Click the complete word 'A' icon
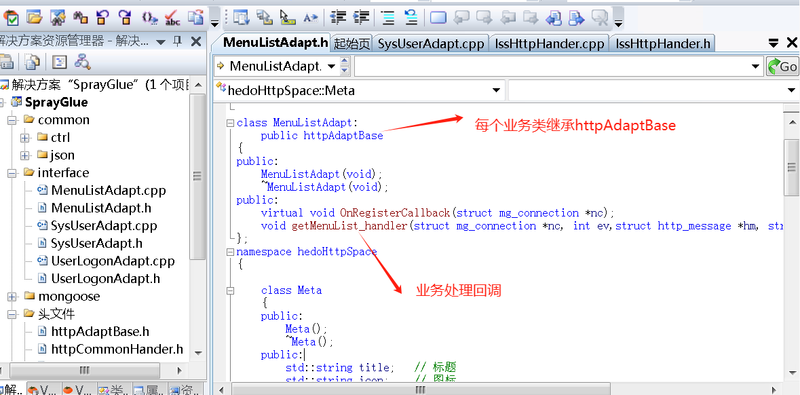 (310, 18)
